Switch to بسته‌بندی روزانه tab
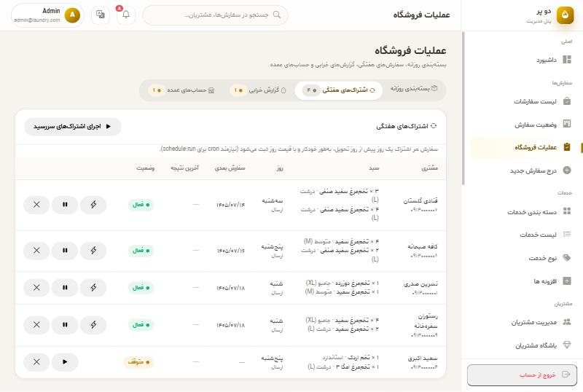 pos(413,89)
